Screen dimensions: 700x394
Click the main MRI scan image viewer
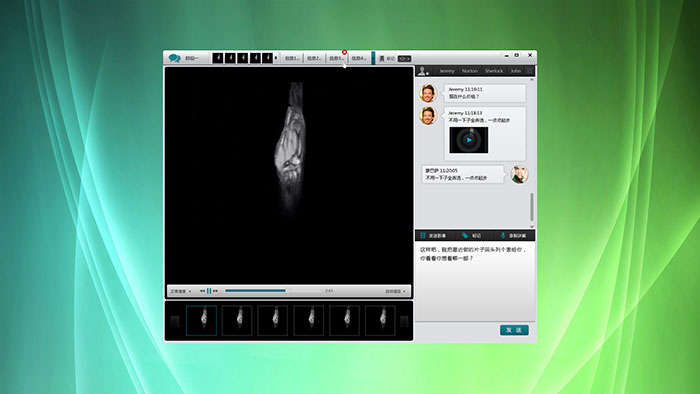289,176
